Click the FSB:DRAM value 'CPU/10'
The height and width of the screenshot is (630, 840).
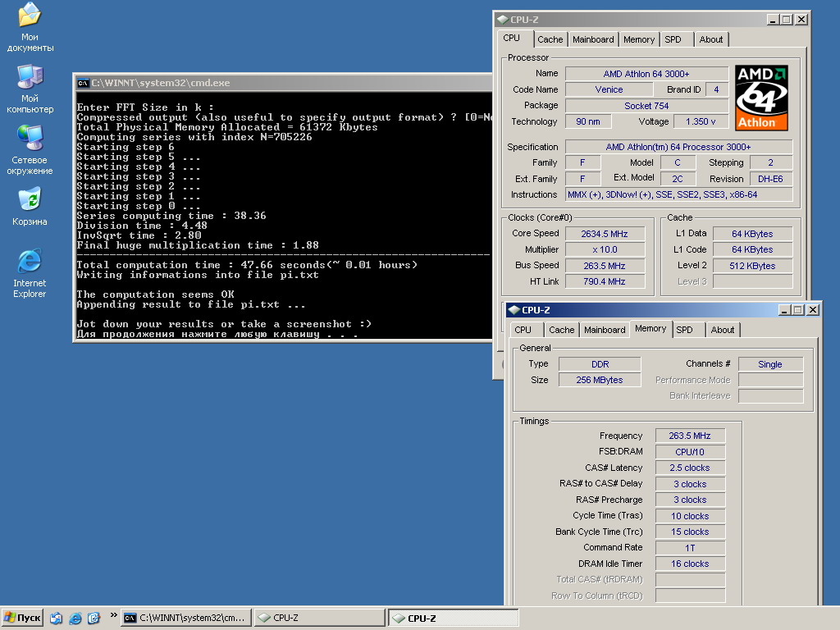(690, 452)
